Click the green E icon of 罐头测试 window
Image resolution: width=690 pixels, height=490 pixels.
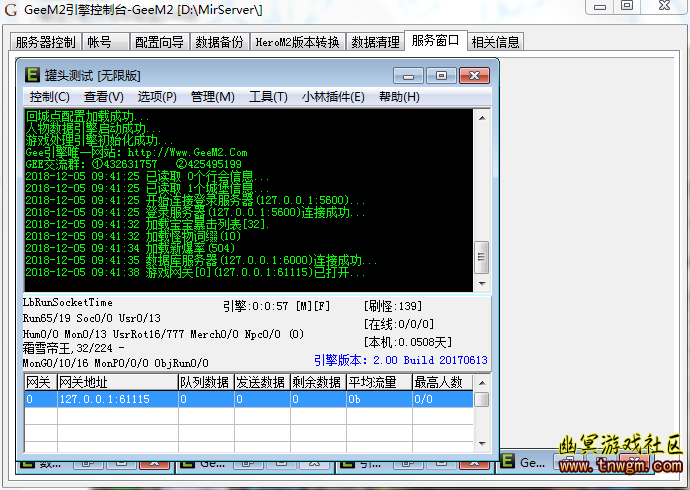coord(33,75)
